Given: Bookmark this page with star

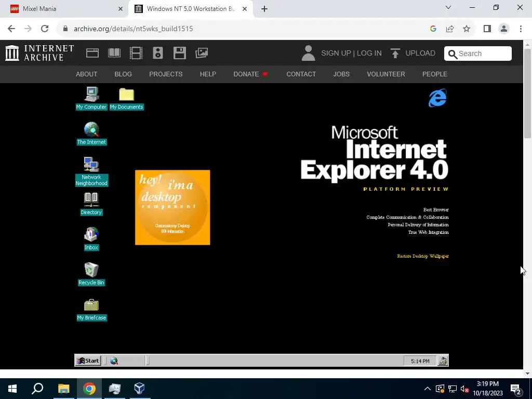Looking at the screenshot, I should pyautogui.click(x=467, y=29).
